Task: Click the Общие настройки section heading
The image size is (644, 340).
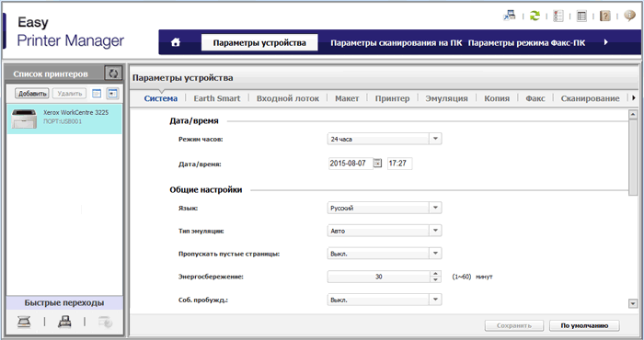Action: coord(206,190)
